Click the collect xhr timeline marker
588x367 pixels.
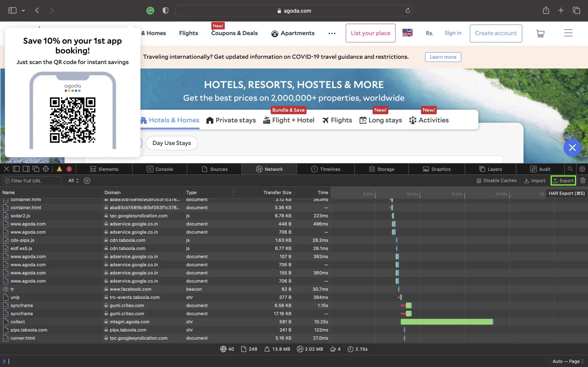[x=446, y=322]
